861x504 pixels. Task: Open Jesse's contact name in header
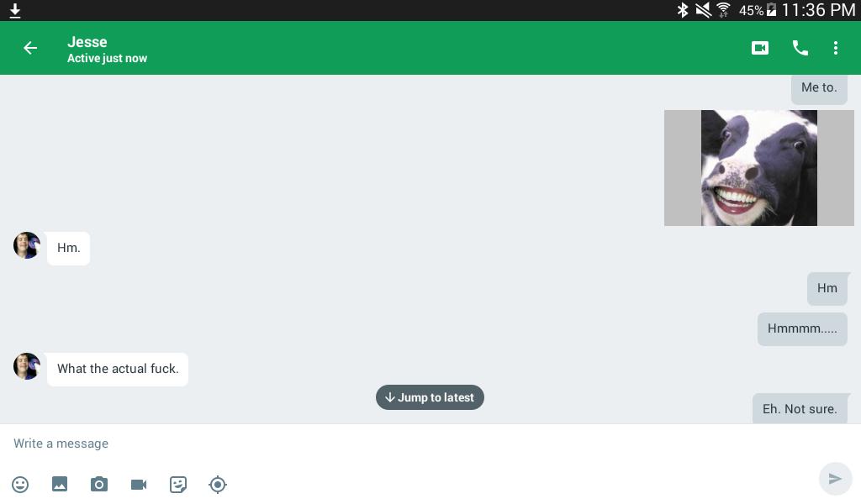87,42
